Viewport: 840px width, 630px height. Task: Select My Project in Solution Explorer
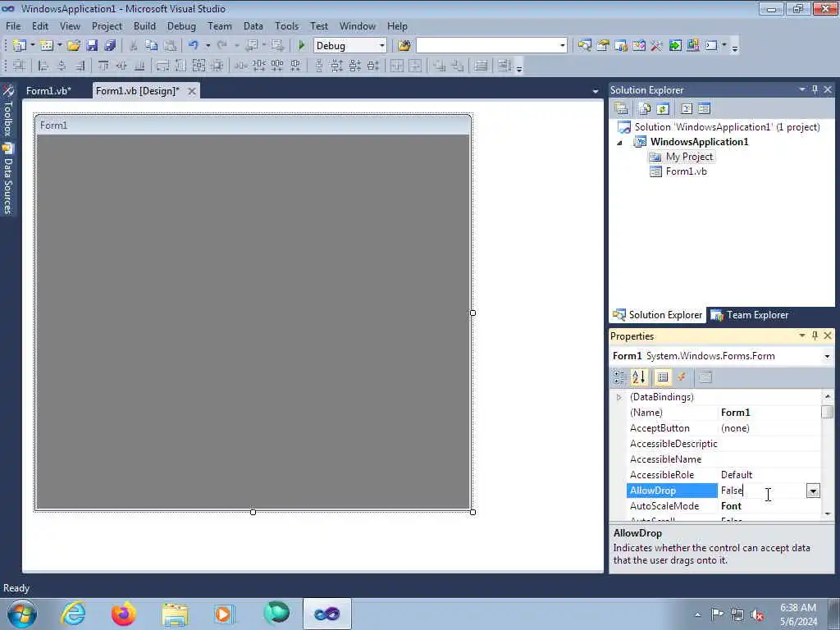pyautogui.click(x=689, y=157)
